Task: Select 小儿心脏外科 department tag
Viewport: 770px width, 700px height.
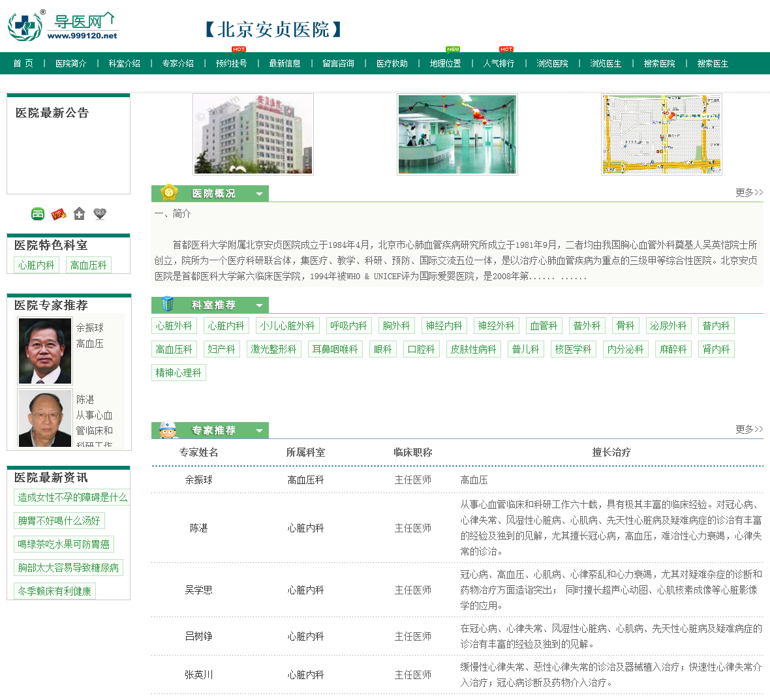Action: point(287,326)
